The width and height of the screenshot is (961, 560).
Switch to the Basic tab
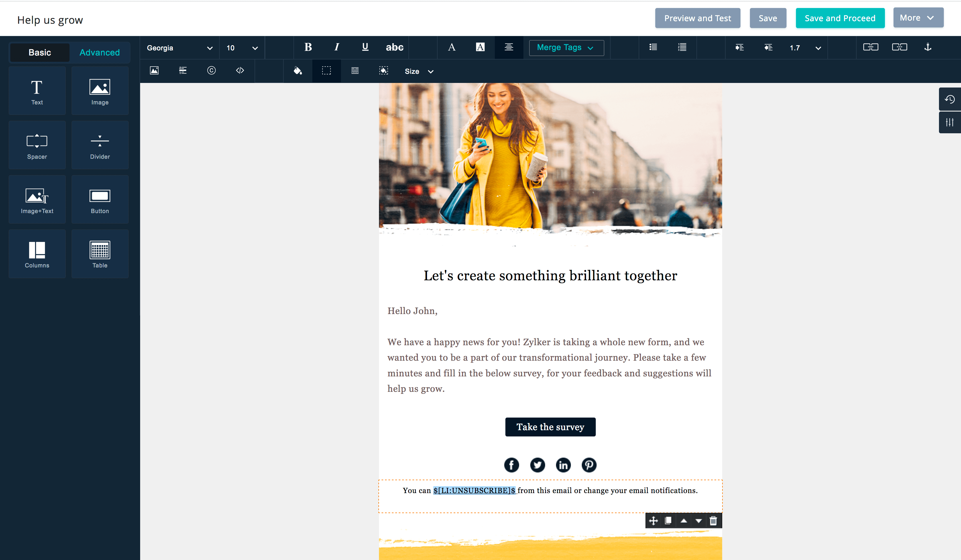pyautogui.click(x=40, y=52)
